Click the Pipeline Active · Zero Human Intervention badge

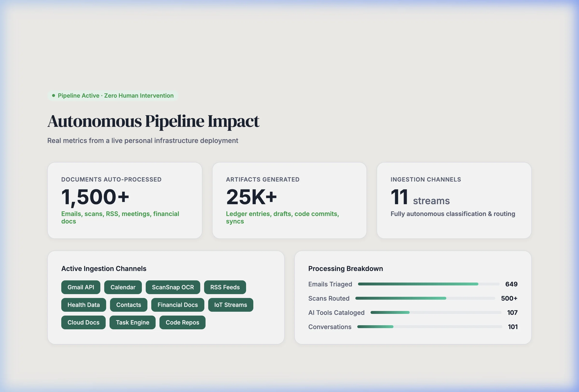pos(112,95)
